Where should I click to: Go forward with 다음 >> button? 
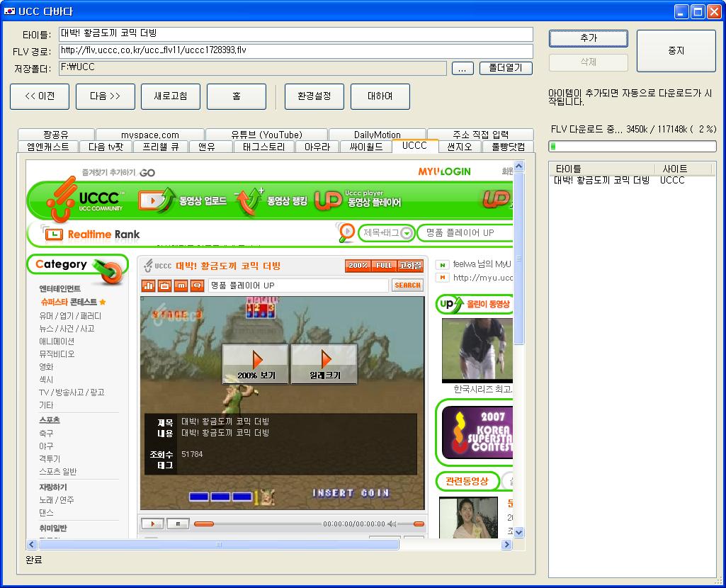(x=105, y=96)
